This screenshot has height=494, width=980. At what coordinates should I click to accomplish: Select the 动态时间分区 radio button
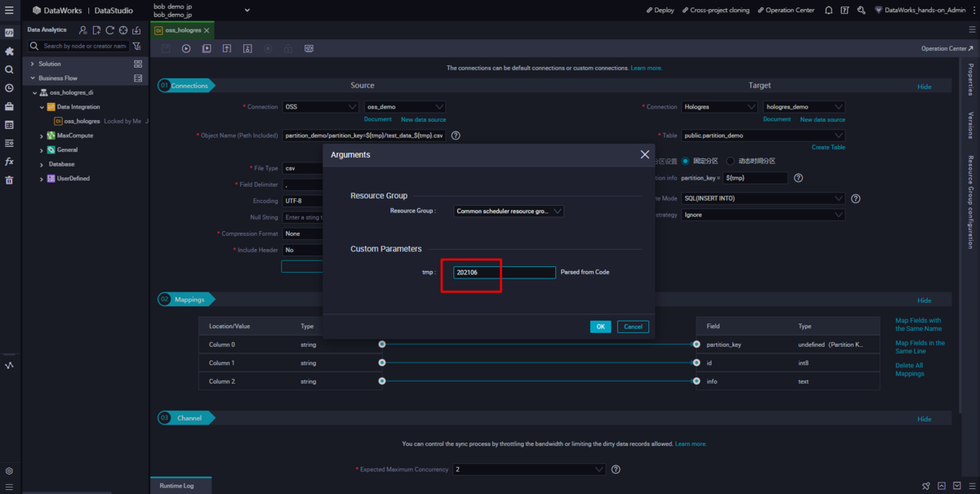click(731, 161)
